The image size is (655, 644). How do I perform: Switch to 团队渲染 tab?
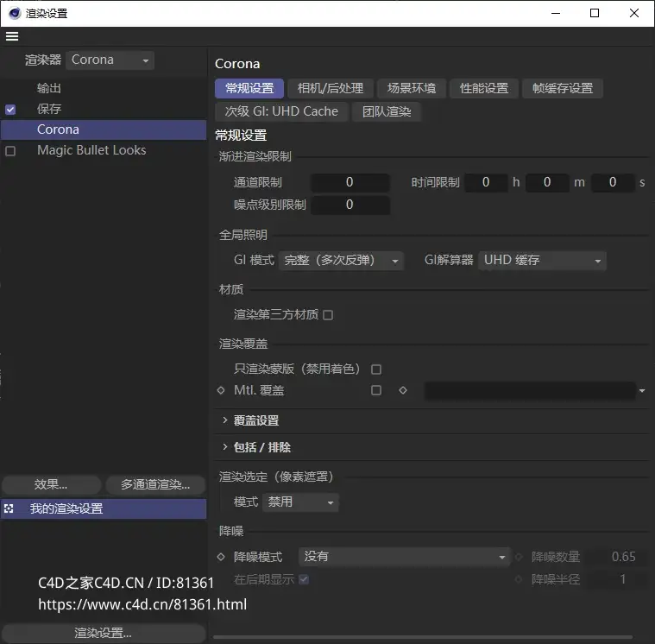click(x=387, y=111)
